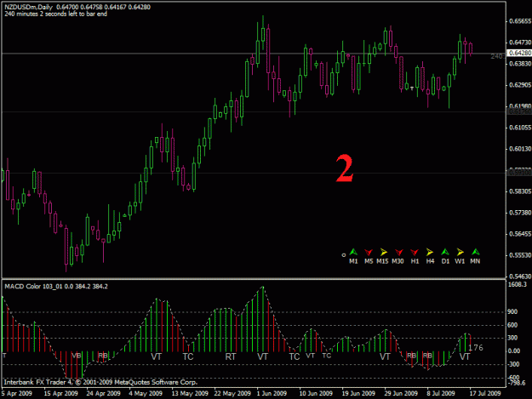Viewport: 532px width, 399px height.
Task: Click the 0.57380 price axis label
Action: 520,213
